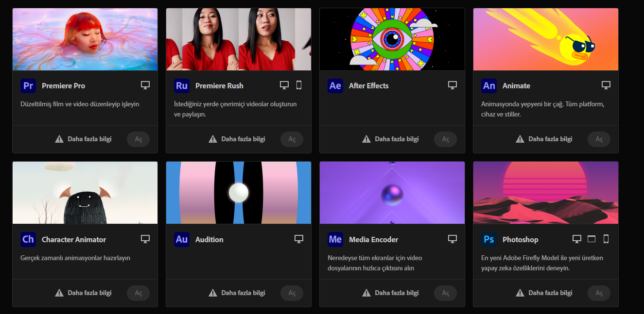Select the Audition white sphere thumbnail
Screen dimensions: 644x314
pos(239,193)
